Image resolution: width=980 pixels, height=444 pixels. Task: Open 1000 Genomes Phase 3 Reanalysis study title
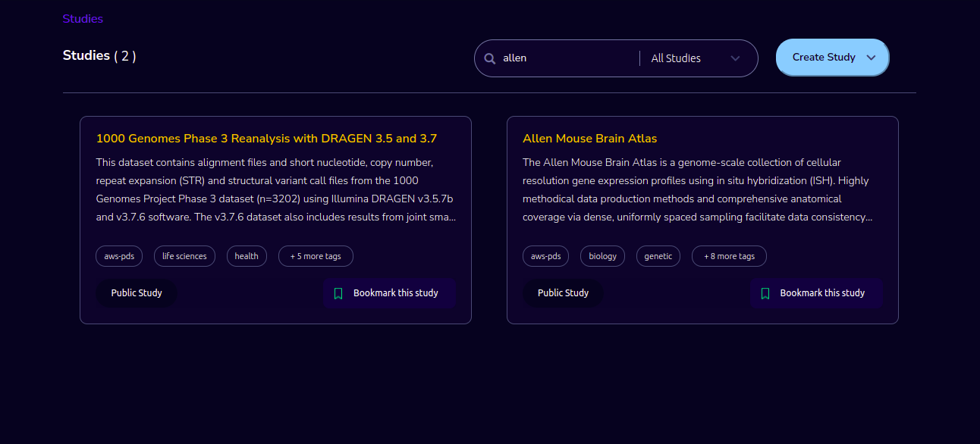point(266,139)
